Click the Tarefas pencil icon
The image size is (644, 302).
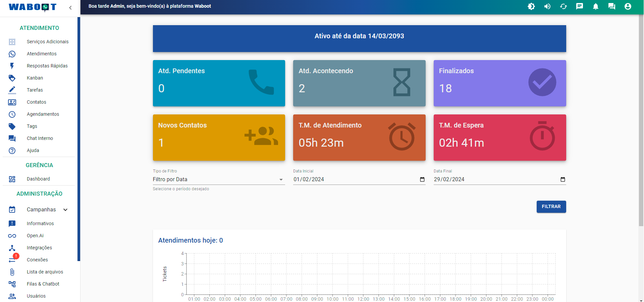coord(12,90)
